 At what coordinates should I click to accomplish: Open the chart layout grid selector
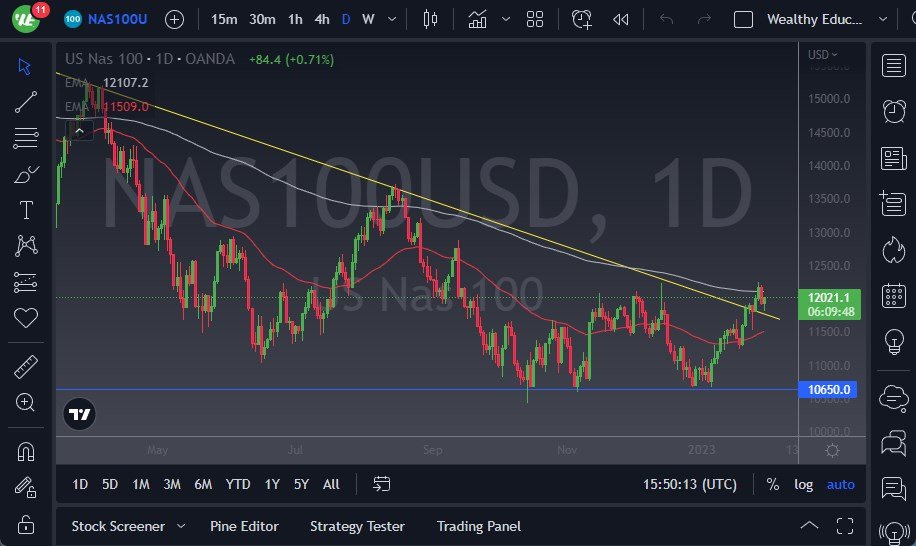(535, 19)
